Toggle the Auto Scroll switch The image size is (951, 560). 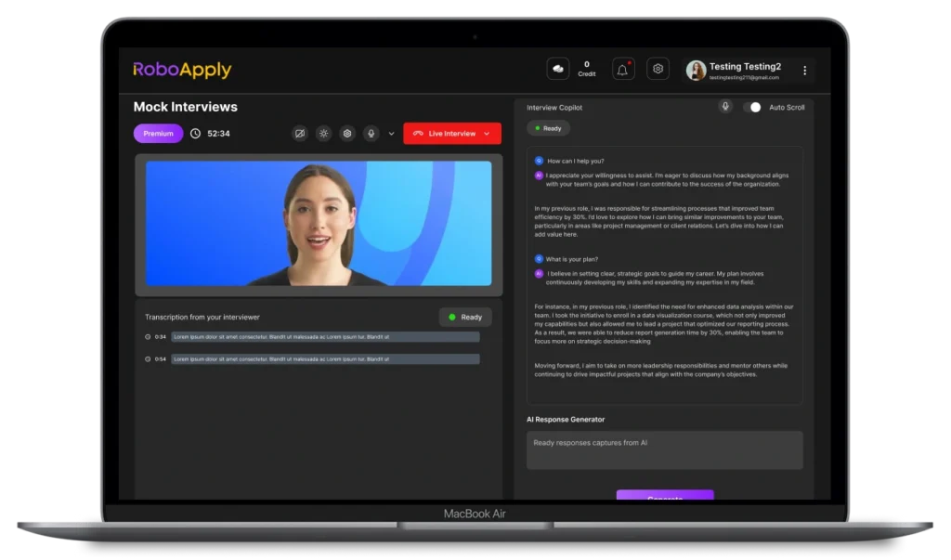coord(752,107)
